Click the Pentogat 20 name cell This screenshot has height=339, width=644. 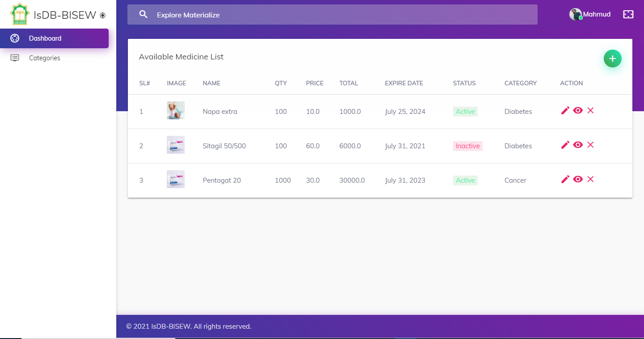(x=222, y=180)
